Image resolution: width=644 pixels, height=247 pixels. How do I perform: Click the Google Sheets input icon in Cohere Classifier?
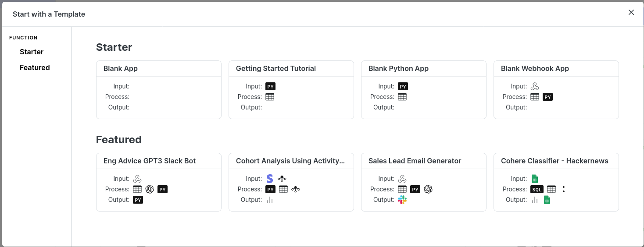click(x=534, y=179)
